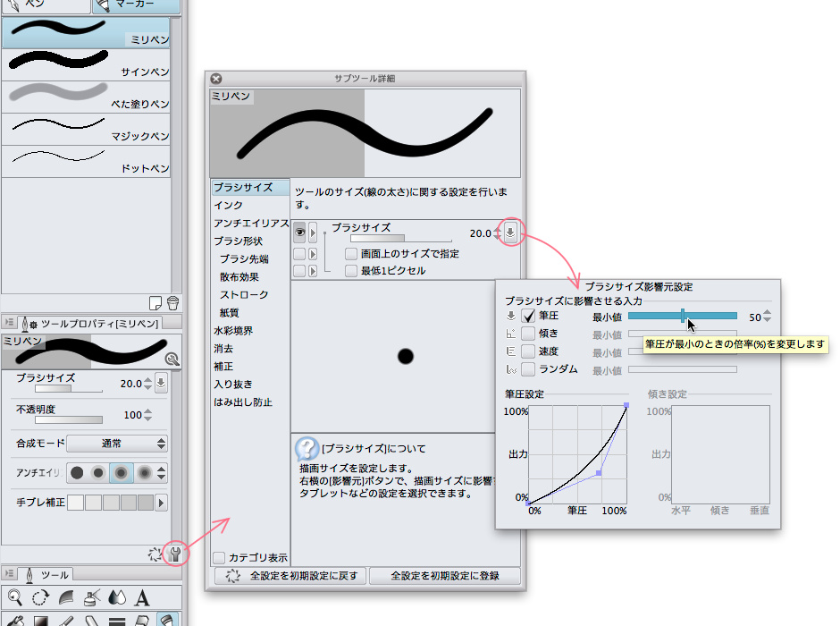The height and width of the screenshot is (626, 840).
Task: Select 水彩境界 category in the list
Action: click(232, 331)
